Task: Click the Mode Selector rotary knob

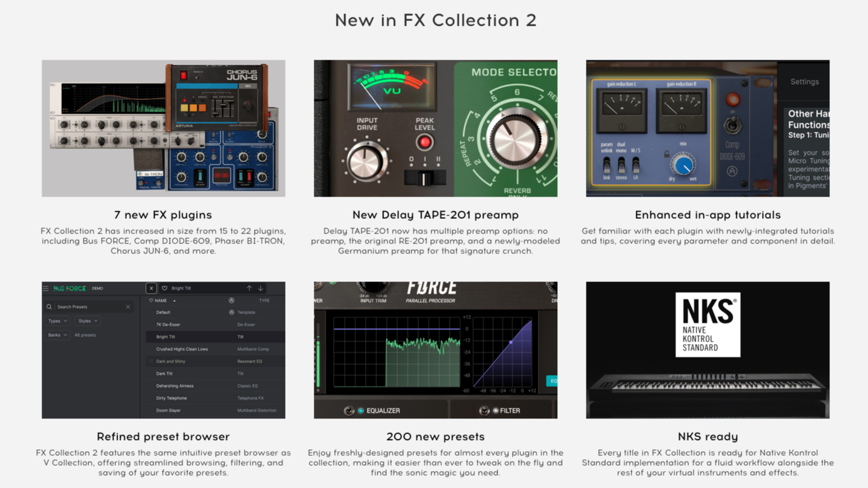Action: point(516,139)
